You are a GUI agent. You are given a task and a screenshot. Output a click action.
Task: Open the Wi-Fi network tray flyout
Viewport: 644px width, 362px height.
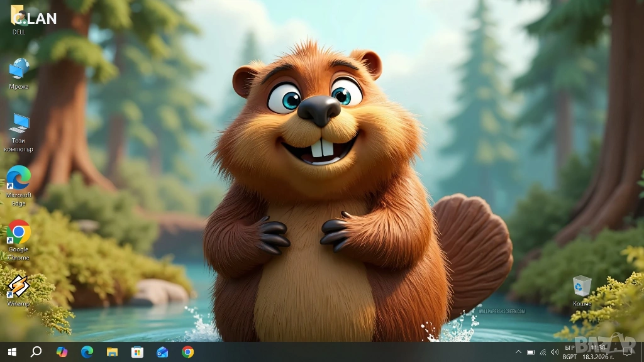click(x=543, y=352)
